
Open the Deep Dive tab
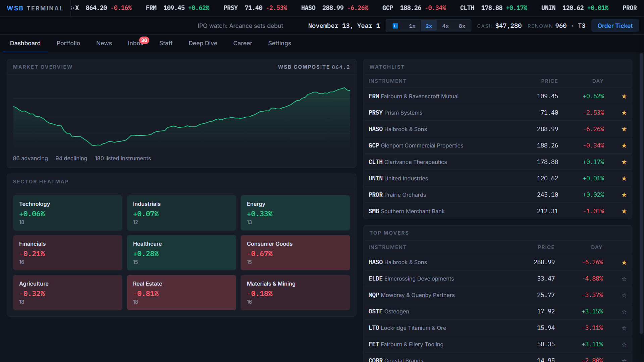click(203, 43)
